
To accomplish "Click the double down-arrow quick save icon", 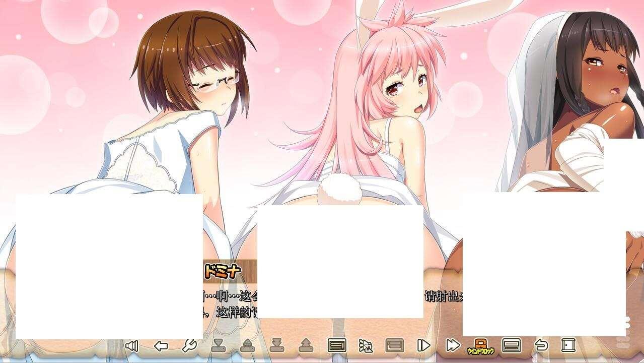I will click(x=277, y=345).
